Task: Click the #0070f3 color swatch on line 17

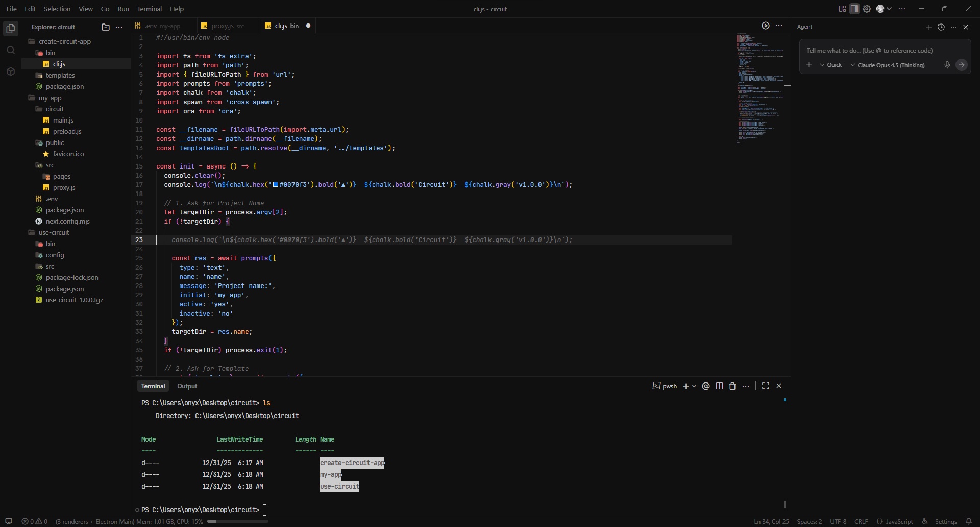Action: [276, 185]
